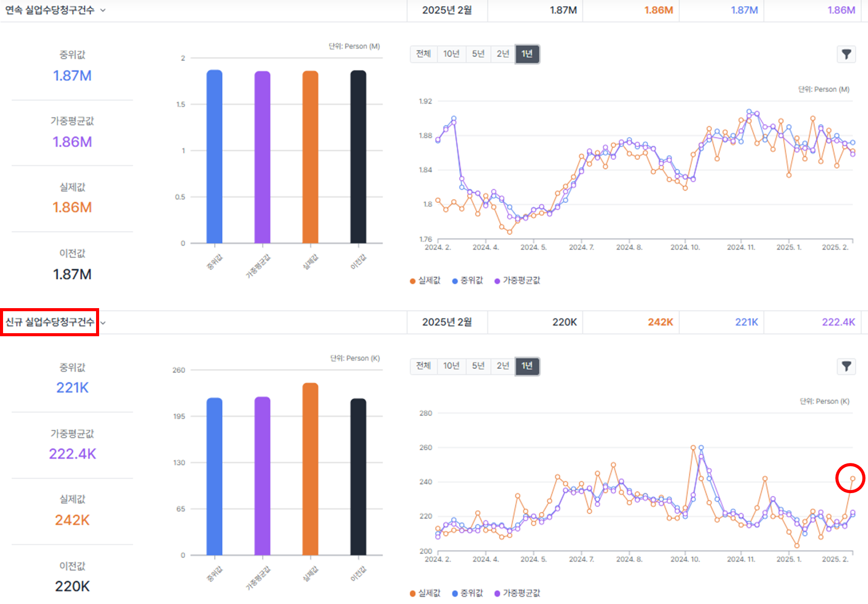The image size is (868, 604).
Task: Click the 연속 실업수당청구건수 section title
Action: pyautogui.click(x=50, y=10)
